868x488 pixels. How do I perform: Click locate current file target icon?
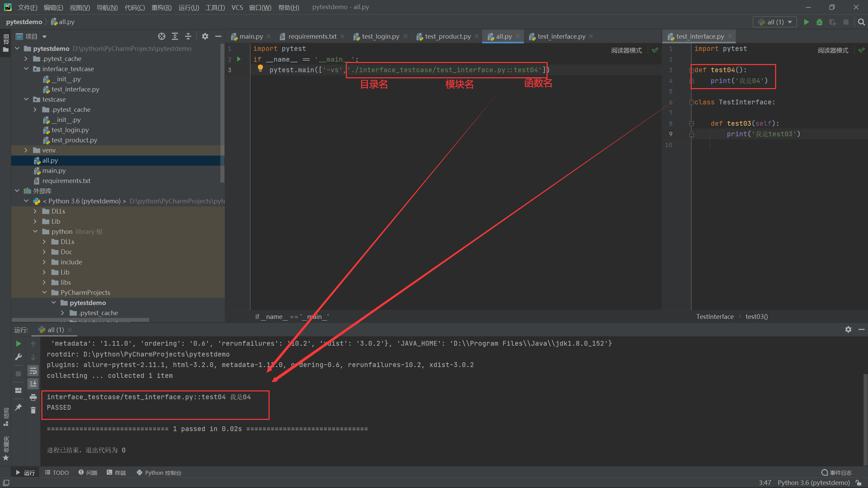click(162, 36)
